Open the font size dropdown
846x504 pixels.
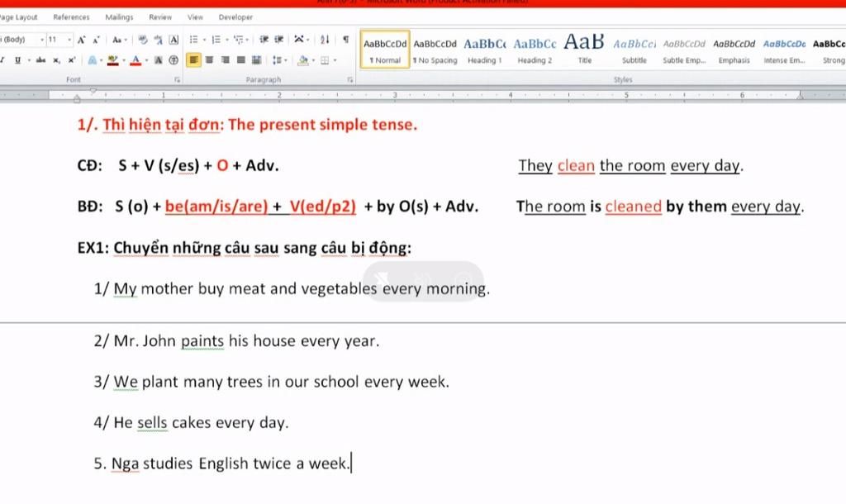click(69, 40)
